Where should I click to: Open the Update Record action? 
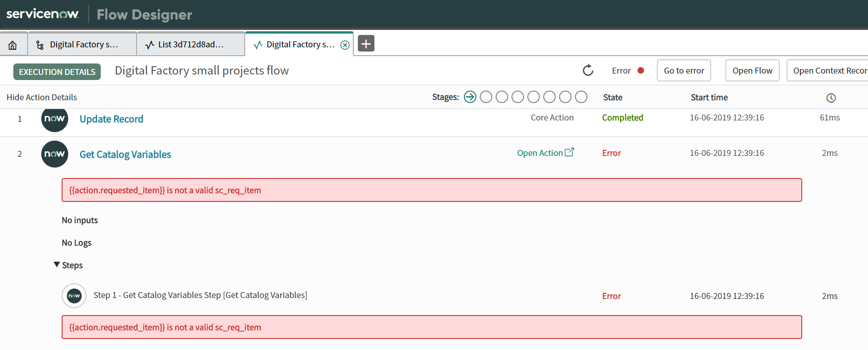pyautogui.click(x=111, y=119)
